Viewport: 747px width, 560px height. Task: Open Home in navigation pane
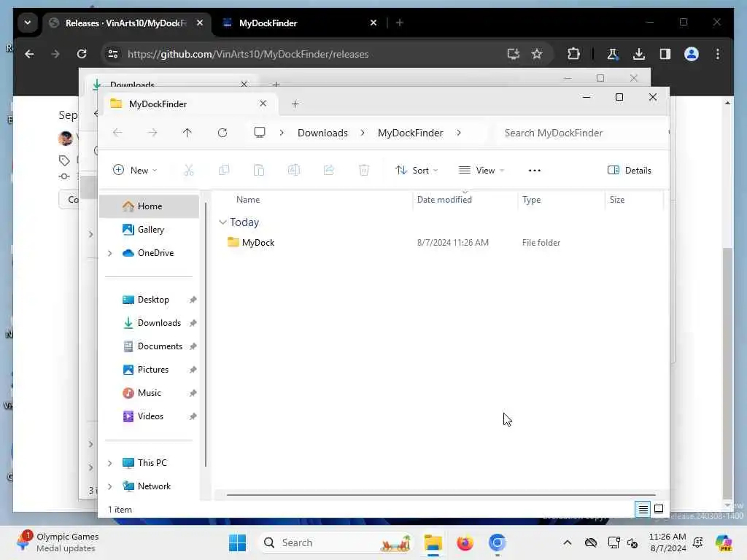pos(149,206)
